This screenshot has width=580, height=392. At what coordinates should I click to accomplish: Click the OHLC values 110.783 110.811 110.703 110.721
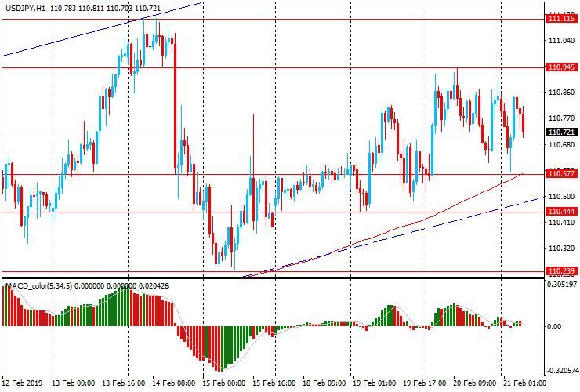[105, 8]
